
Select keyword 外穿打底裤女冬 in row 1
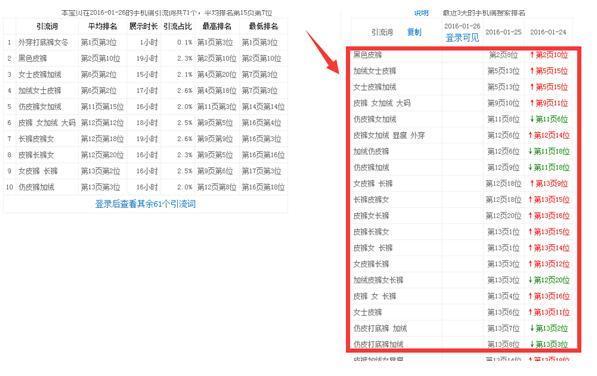point(43,42)
